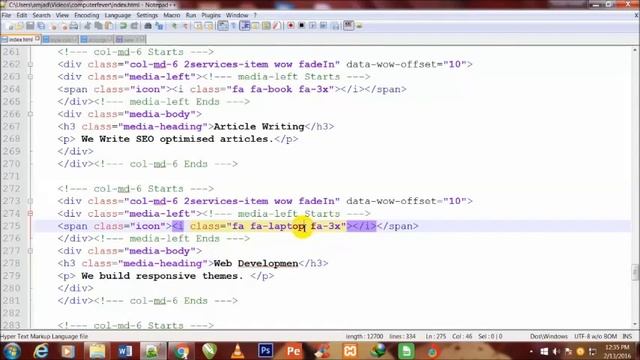Click the Replace toolbar icon
The height and width of the screenshot is (360, 640).
tap(159, 26)
